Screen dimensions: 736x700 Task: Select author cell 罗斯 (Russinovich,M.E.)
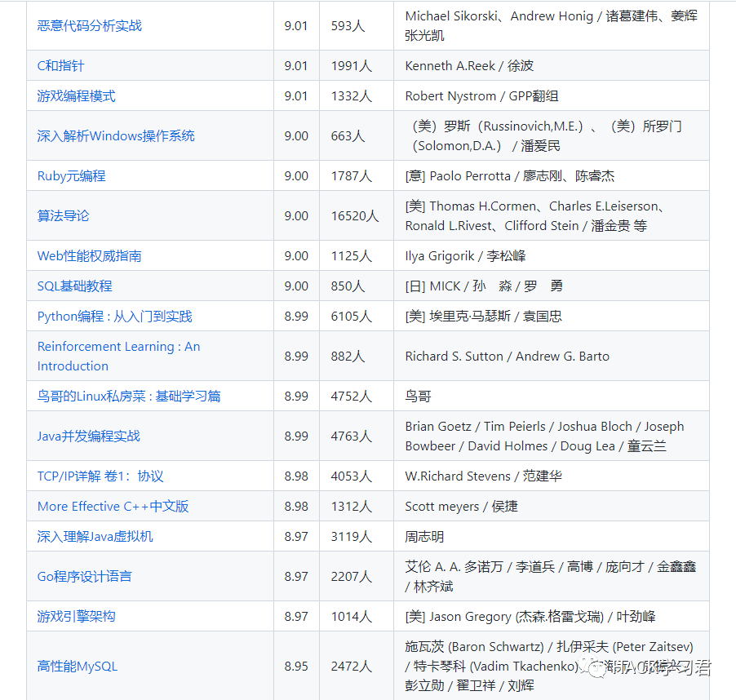coord(552,135)
